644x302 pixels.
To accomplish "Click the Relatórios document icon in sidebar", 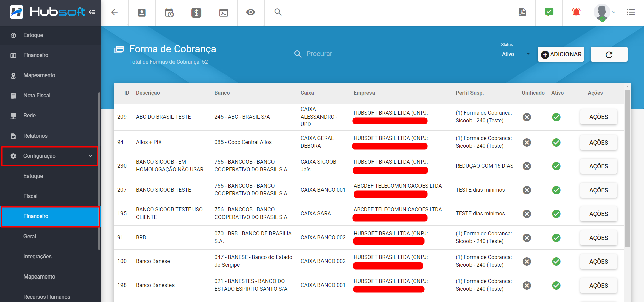I will pyautogui.click(x=13, y=136).
